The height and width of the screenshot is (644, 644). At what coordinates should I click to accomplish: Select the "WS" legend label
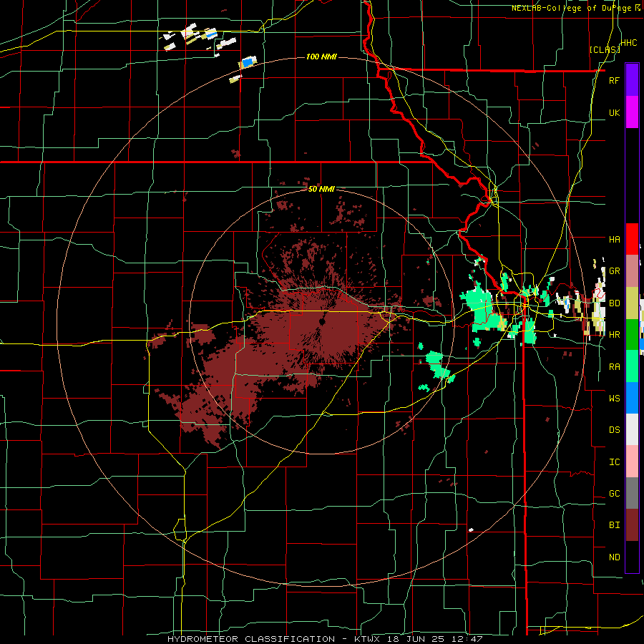[614, 398]
